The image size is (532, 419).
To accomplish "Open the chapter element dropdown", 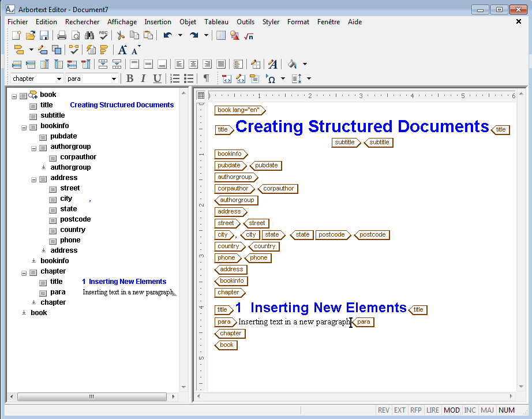I will 59,78.
